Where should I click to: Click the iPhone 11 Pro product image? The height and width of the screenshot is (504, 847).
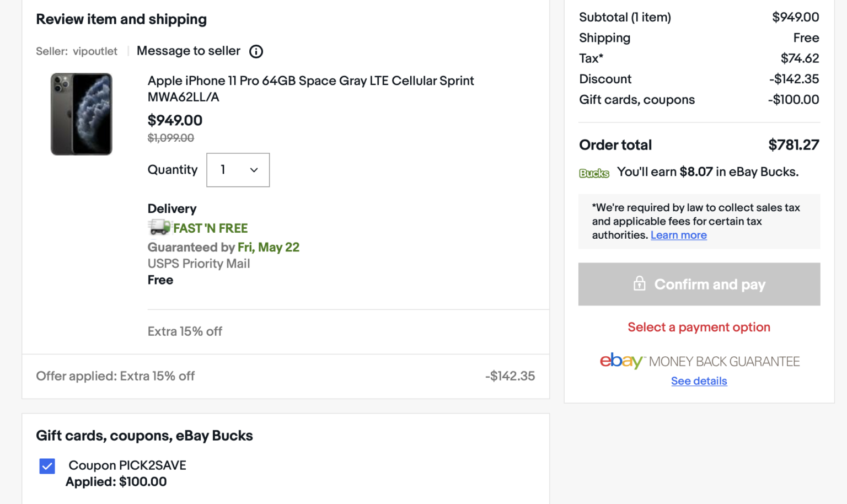tap(81, 114)
